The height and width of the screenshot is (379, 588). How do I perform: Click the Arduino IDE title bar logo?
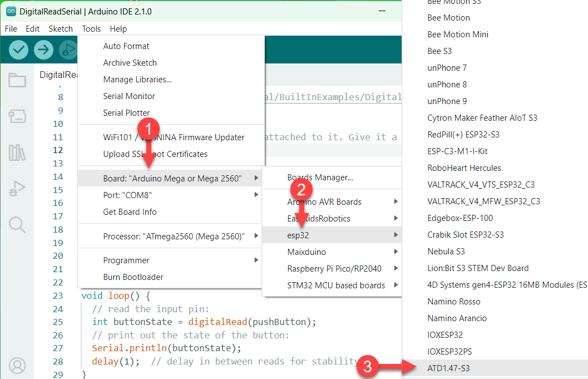point(11,11)
